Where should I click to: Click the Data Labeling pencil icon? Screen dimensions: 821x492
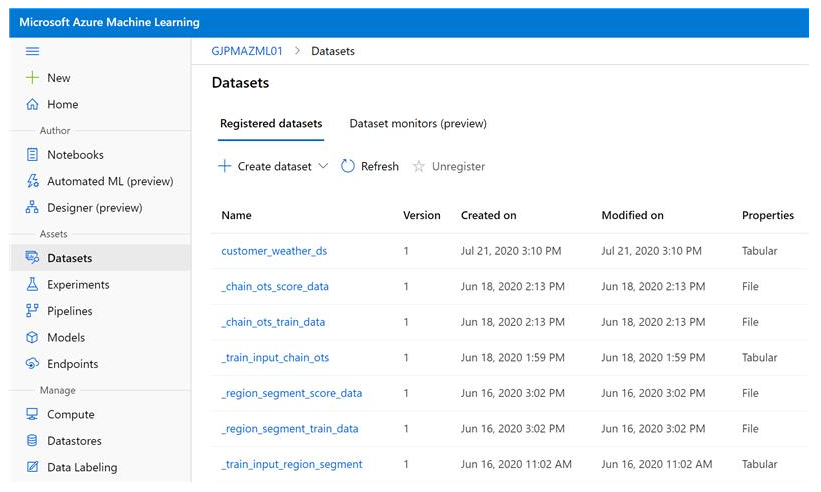point(32,467)
